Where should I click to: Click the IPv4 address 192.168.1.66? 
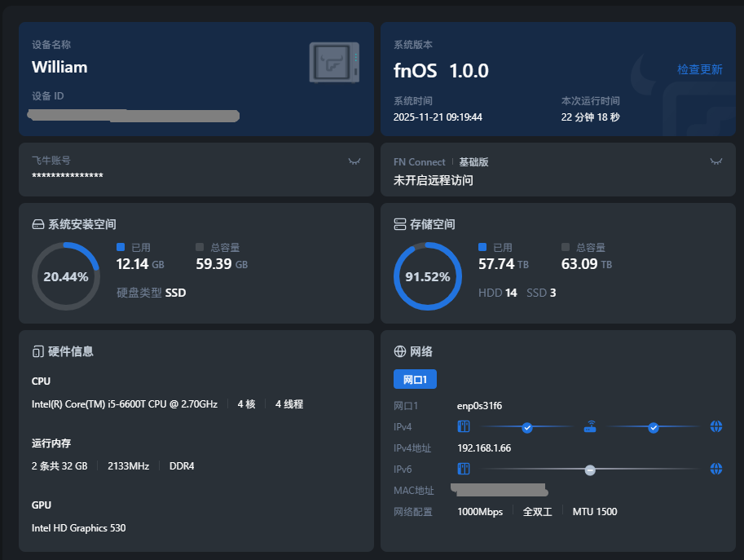click(x=484, y=448)
